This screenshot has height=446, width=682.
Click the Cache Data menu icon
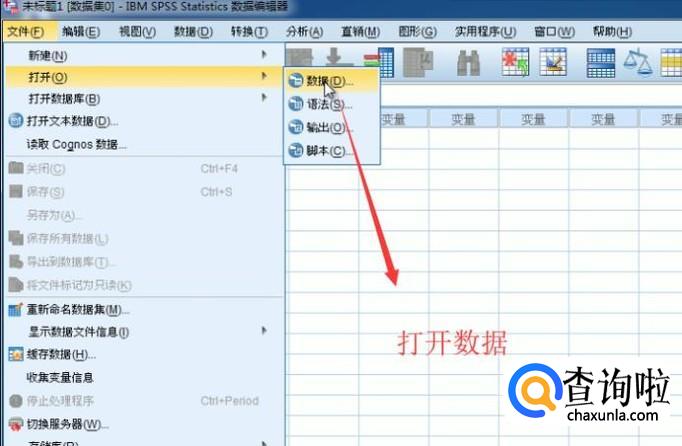16,355
